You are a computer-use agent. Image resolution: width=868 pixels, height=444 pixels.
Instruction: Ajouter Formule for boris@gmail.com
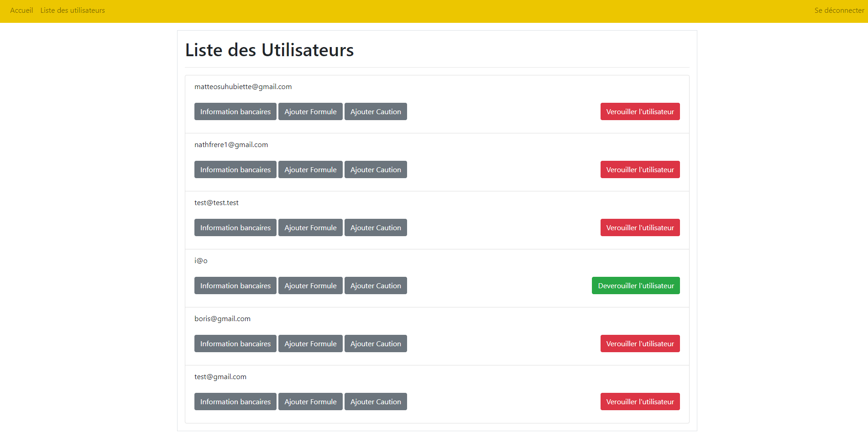[310, 344]
